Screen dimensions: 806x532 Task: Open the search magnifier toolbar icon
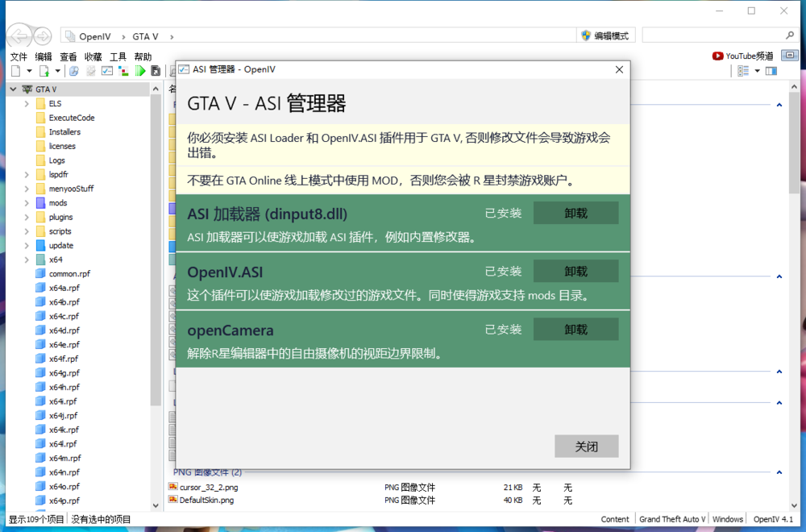click(x=73, y=71)
